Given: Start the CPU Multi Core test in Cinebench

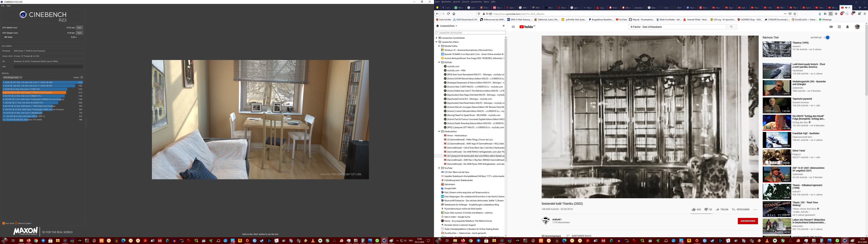Looking at the screenshot, I should point(79,28).
